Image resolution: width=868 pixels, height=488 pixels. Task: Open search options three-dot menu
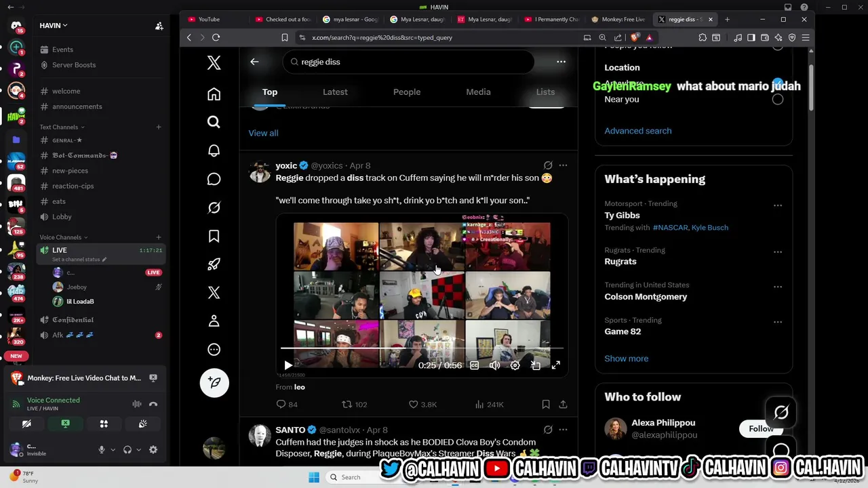point(561,62)
